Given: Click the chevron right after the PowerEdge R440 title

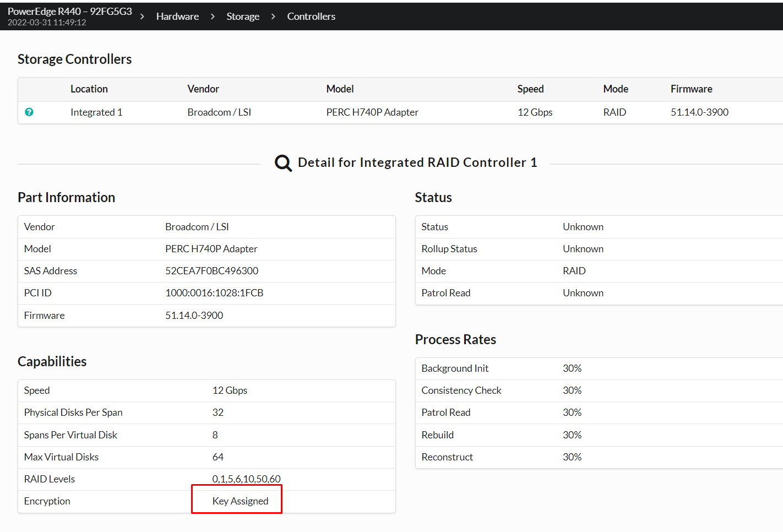Looking at the screenshot, I should click(142, 17).
